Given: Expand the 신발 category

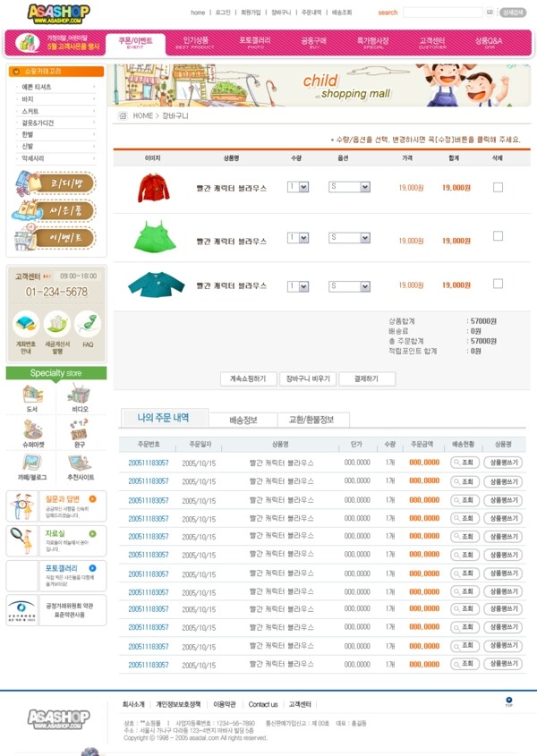Looking at the screenshot, I should pyautogui.click(x=56, y=146).
